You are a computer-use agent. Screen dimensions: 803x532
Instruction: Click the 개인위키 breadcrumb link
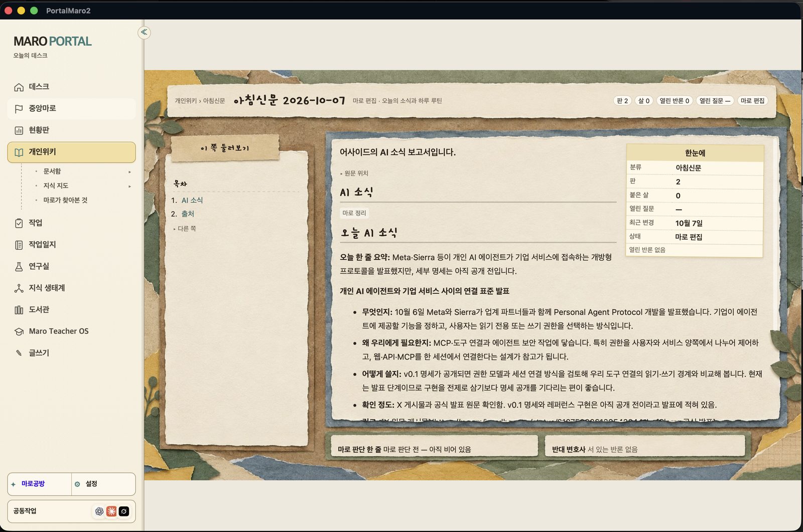pos(186,101)
